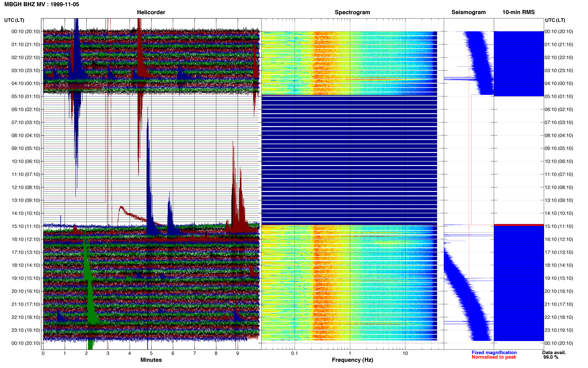Click the helicorder minute tick '9'
Viewport: 588px width, 368px height.
[238, 353]
